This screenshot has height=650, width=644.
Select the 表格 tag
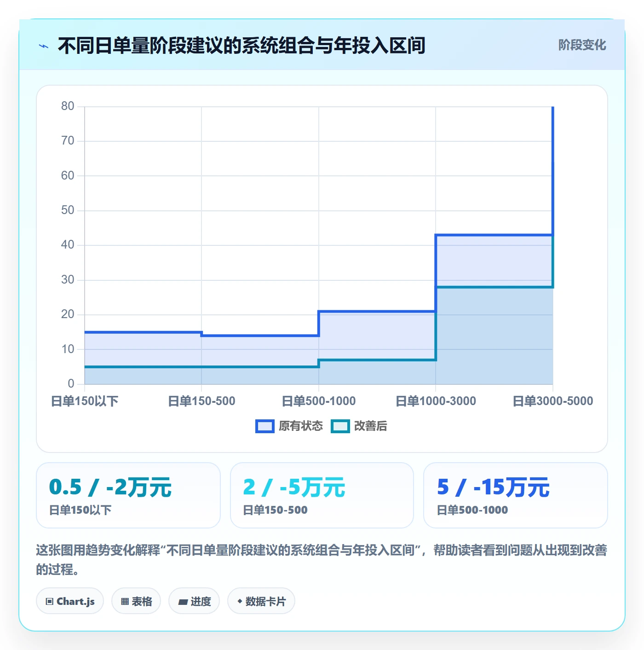click(x=136, y=601)
